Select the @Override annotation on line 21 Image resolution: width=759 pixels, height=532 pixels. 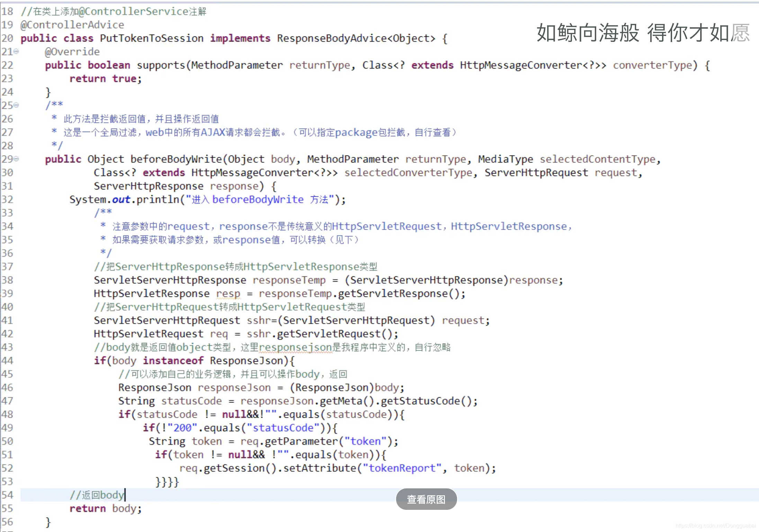(72, 51)
